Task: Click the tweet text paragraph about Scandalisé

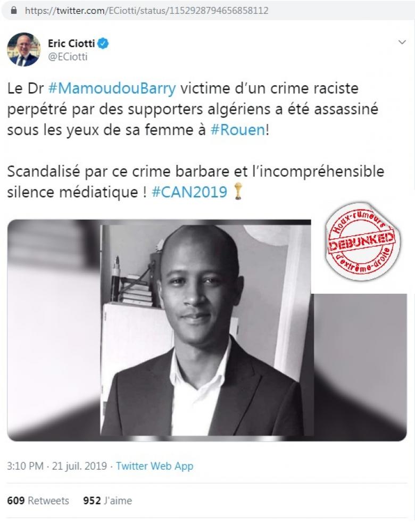Action: [x=196, y=182]
